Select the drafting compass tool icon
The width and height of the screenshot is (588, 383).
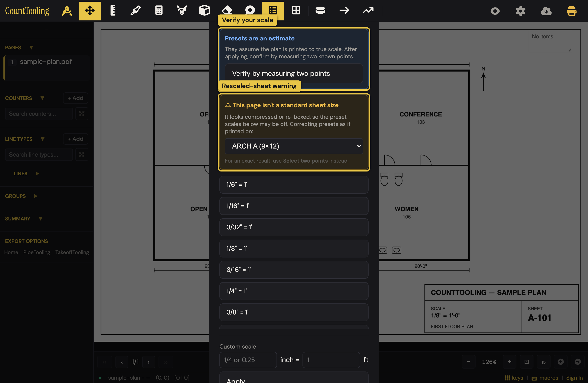click(x=67, y=11)
